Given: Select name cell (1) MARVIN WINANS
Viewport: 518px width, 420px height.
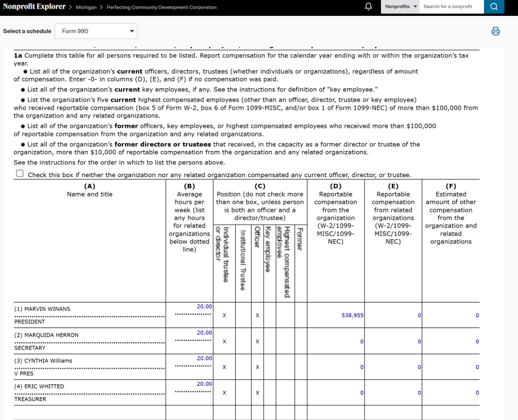Looking at the screenshot, I should tap(42, 309).
